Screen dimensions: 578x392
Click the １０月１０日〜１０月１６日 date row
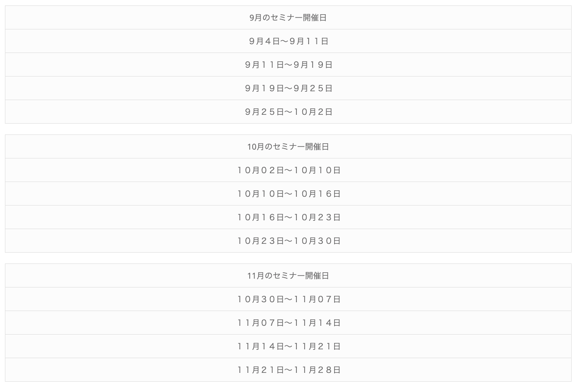pos(288,194)
